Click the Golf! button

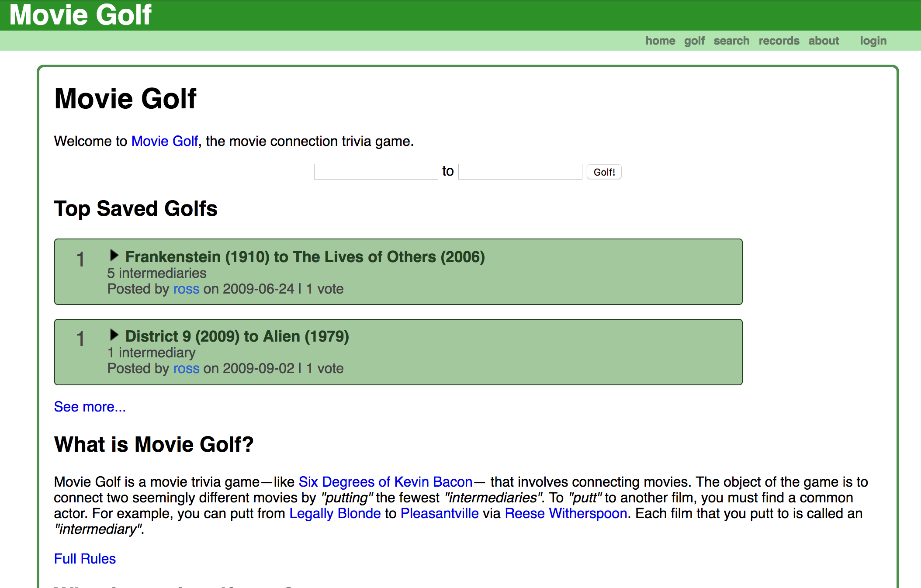coord(604,172)
